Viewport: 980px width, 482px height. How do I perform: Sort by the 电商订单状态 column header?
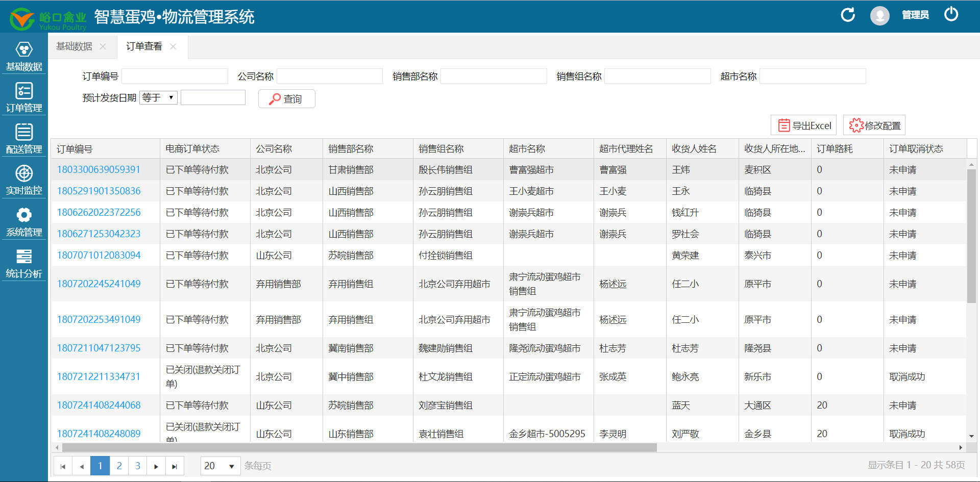coord(205,149)
